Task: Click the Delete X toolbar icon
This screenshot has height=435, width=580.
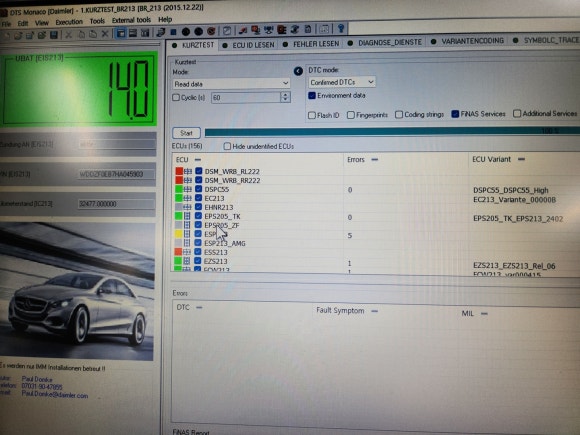Action: tap(105, 34)
